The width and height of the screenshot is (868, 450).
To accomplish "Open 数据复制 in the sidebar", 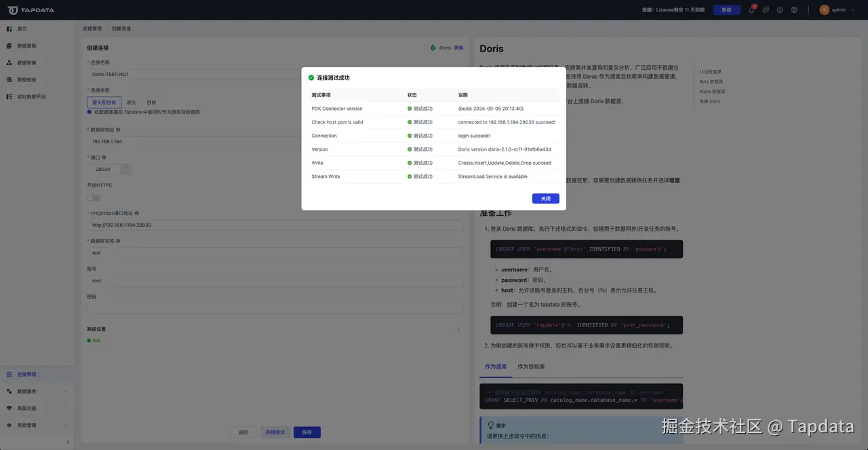I will coord(27,45).
